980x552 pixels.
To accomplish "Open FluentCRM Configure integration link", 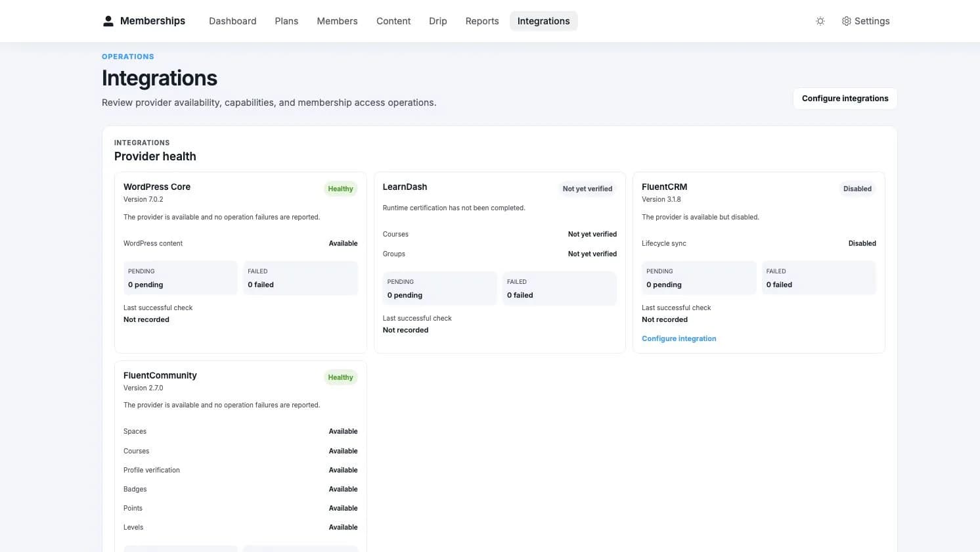I will 679,338.
